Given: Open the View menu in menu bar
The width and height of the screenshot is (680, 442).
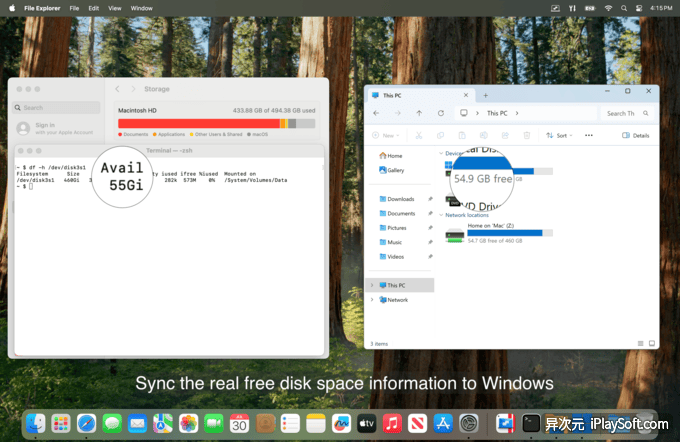Looking at the screenshot, I should (114, 8).
